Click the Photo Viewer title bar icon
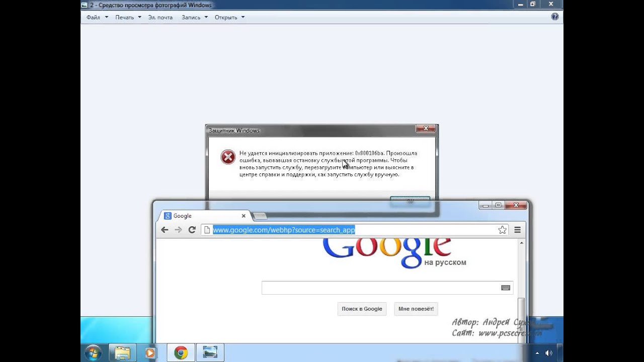 (85, 5)
